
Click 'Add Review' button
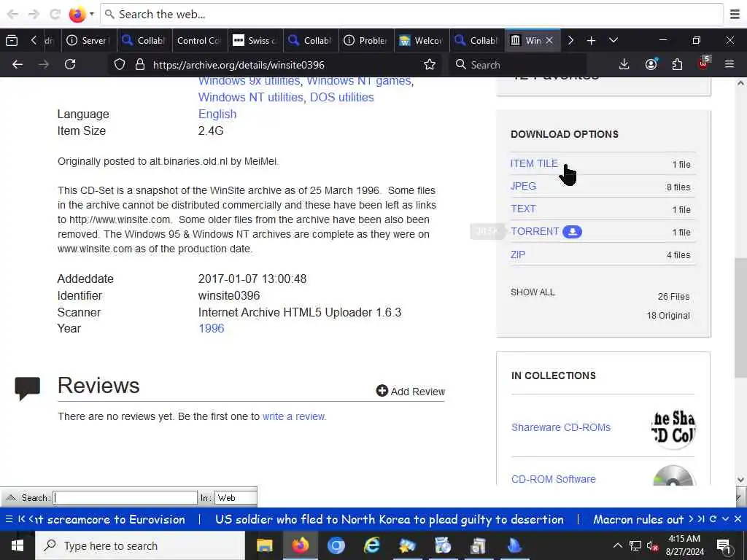coord(410,392)
